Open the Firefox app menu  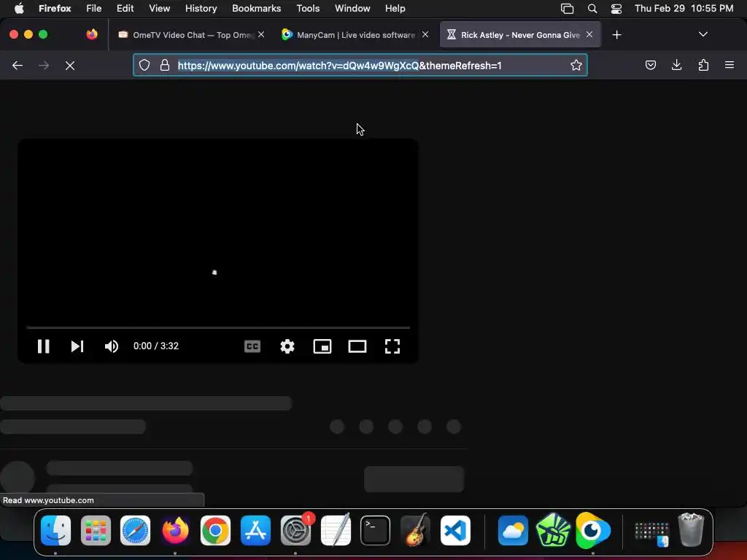[55, 9]
